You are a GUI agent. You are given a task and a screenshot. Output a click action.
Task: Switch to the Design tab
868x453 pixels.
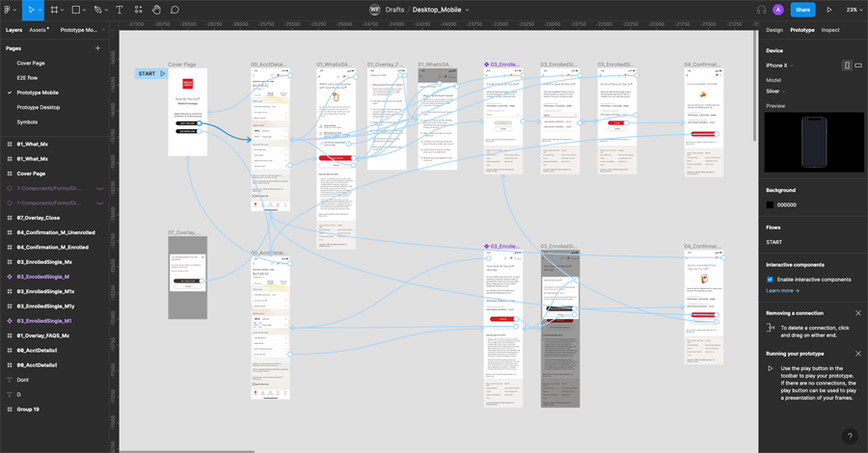coord(773,30)
